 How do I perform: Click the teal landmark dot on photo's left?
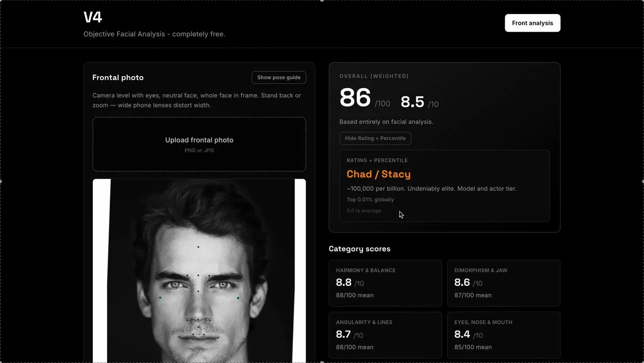160,298
